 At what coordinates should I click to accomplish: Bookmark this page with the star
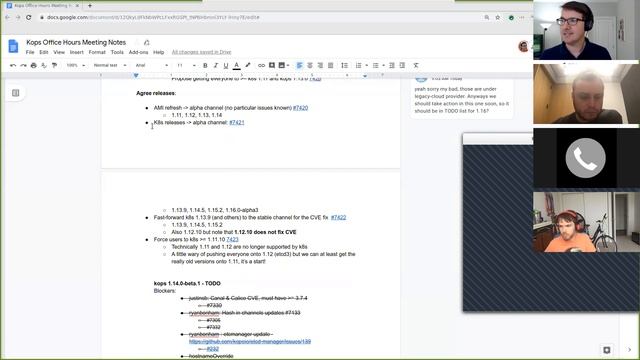tap(498, 18)
